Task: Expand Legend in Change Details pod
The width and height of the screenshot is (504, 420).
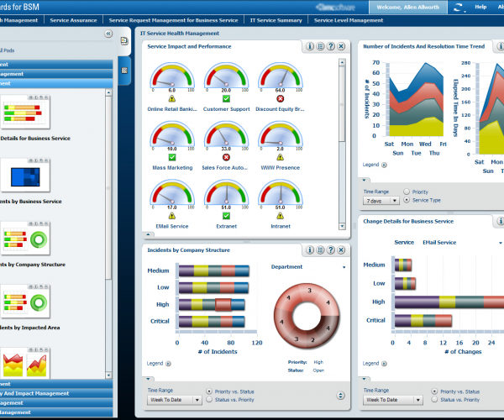Action: (x=384, y=364)
